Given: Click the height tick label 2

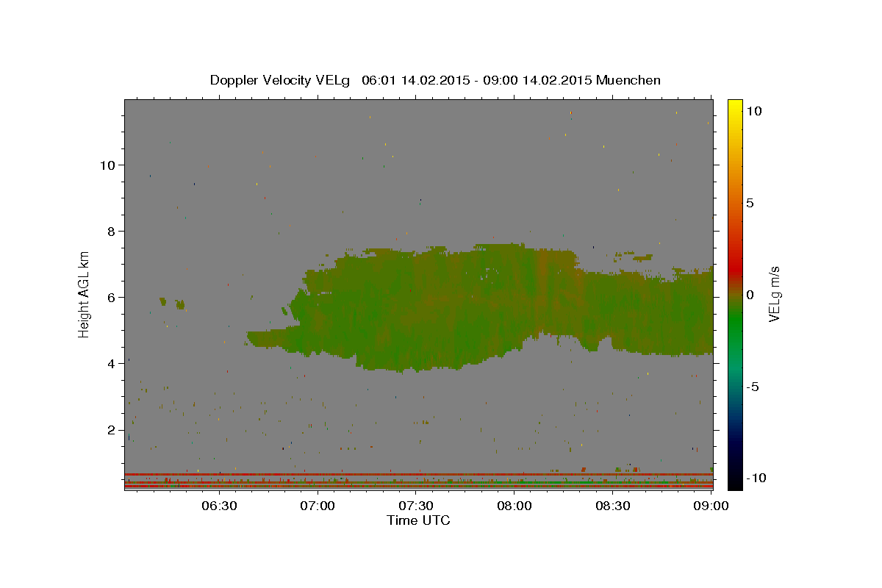Looking at the screenshot, I should (x=110, y=429).
